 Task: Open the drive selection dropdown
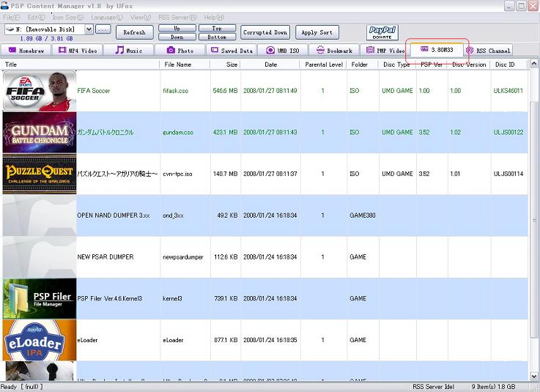(89, 29)
